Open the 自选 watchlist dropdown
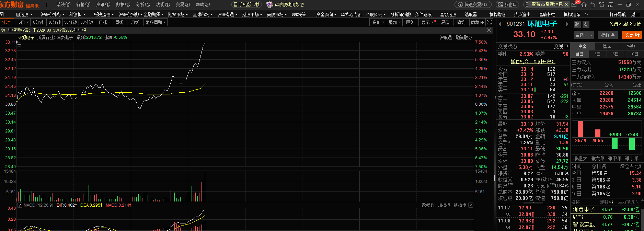This screenshot has width=644, height=231. point(584,35)
